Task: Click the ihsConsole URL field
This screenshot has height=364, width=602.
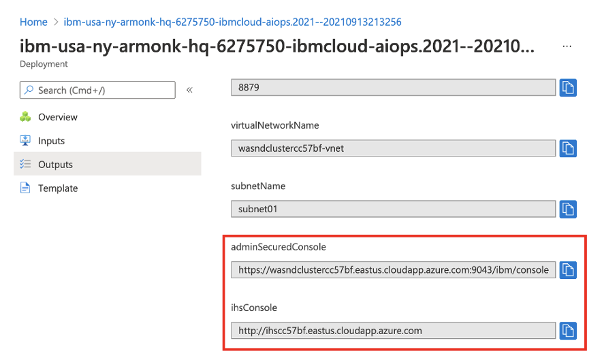Action: click(393, 330)
